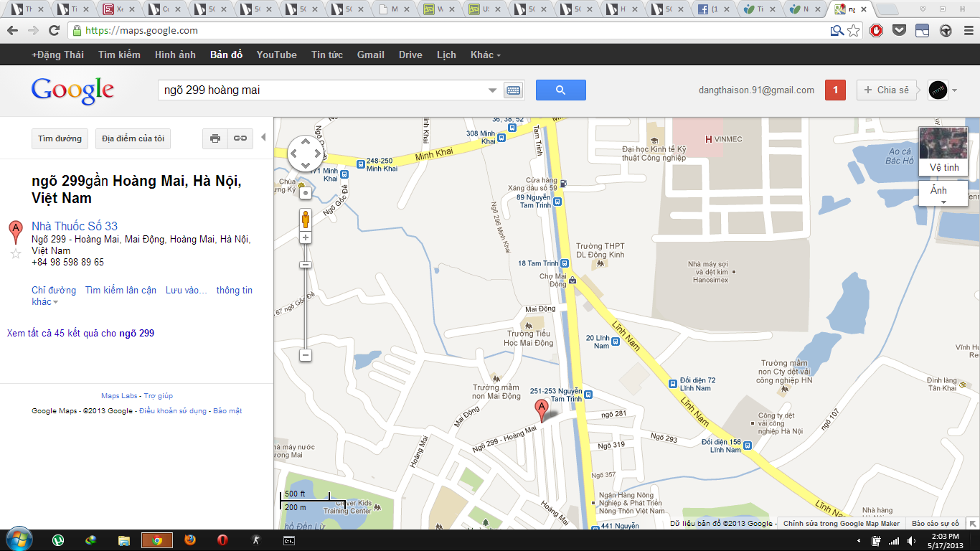This screenshot has width=980, height=551.
Task: Click the email dangthaison.91@gmail.com
Action: (756, 90)
